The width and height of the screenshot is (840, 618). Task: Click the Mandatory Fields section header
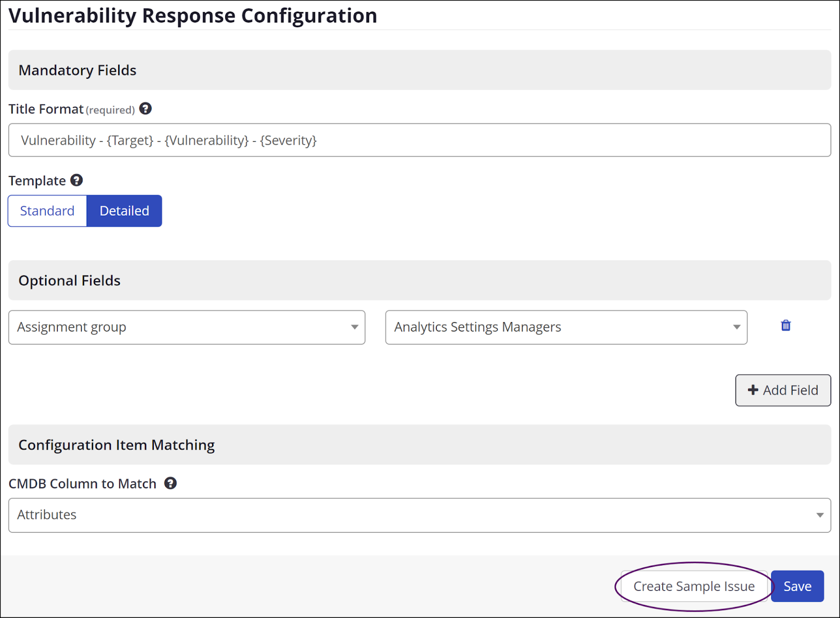point(77,70)
